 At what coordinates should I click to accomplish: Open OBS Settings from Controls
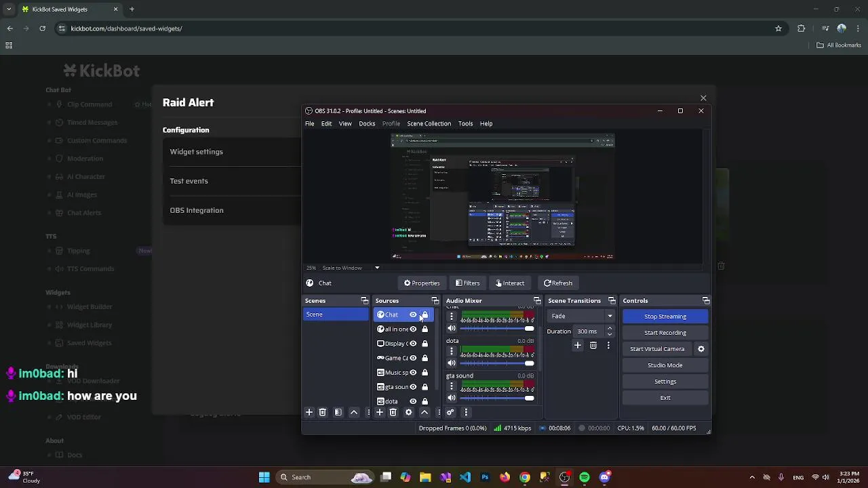click(x=665, y=382)
